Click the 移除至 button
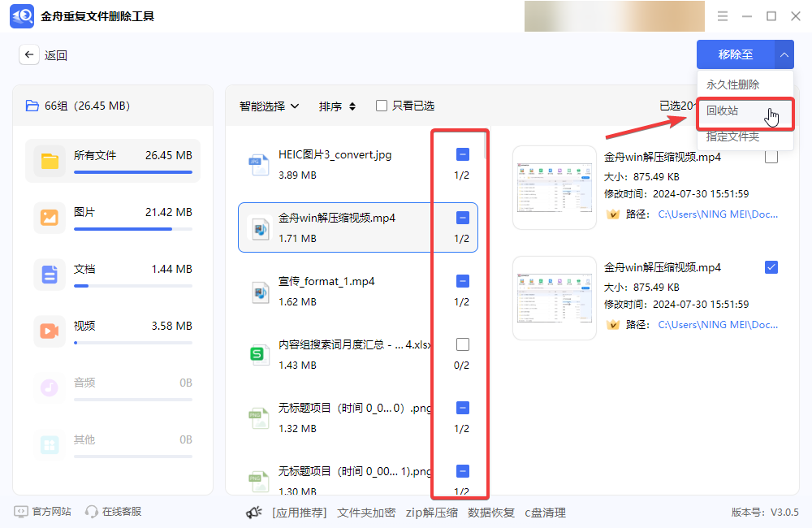 [x=736, y=54]
